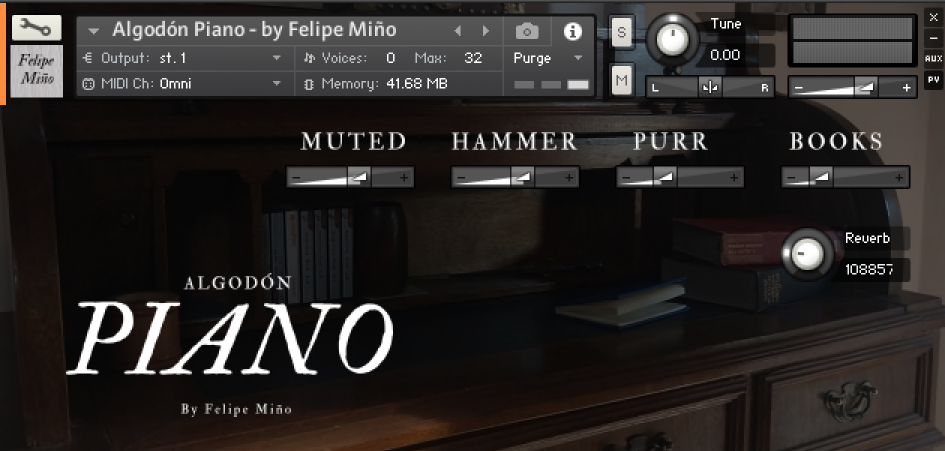The image size is (945, 451).
Task: Decrease PURR level with minus
Action: 626,178
